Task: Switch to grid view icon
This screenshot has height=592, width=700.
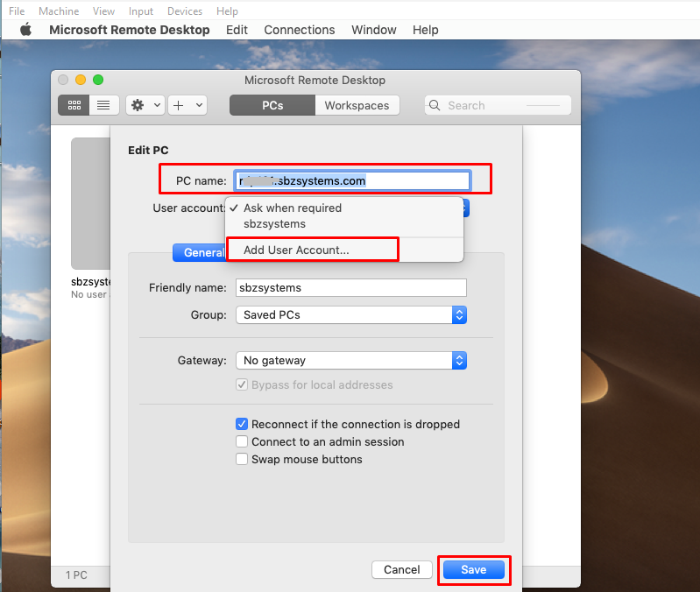Action: click(x=74, y=105)
